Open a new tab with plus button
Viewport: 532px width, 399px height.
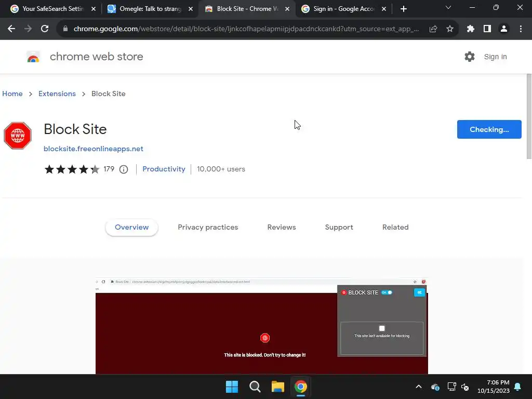[403, 9]
